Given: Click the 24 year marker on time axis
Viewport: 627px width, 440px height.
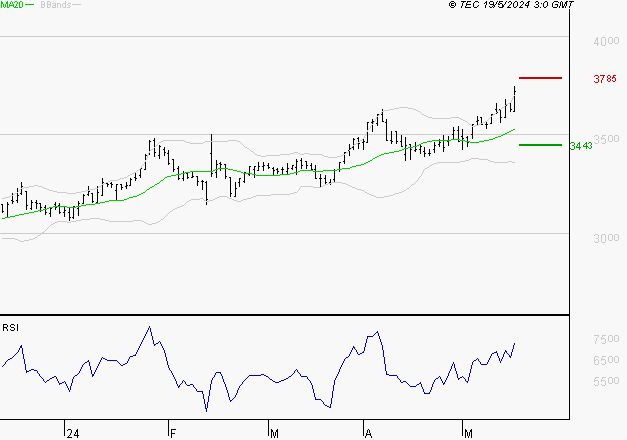Looking at the screenshot, I should pyautogui.click(x=73, y=434).
